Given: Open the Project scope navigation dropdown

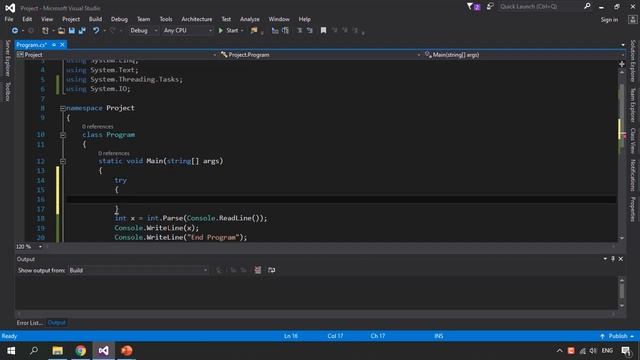Looking at the screenshot, I should (x=116, y=55).
